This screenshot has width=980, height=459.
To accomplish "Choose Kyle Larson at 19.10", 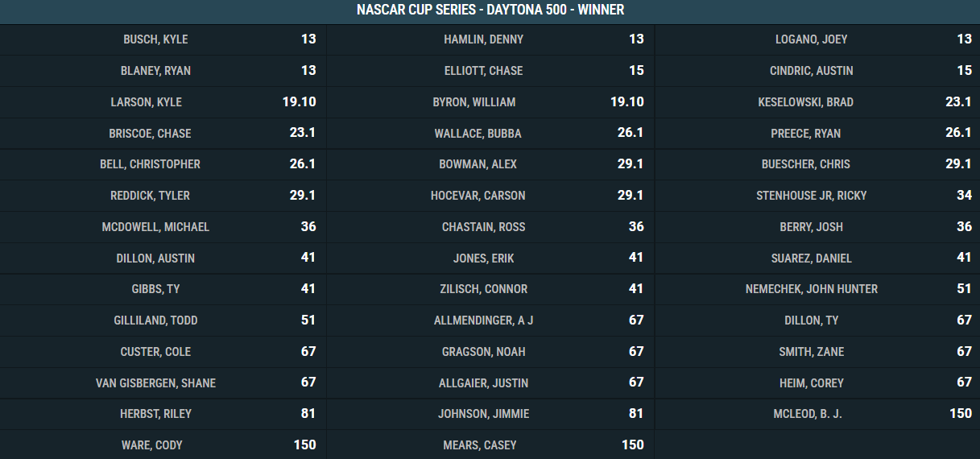I will 299,102.
